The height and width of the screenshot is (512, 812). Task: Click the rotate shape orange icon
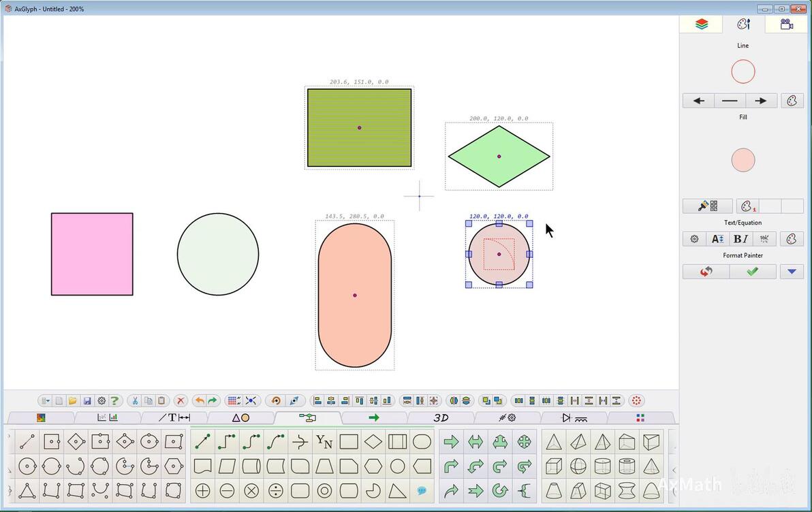tap(276, 401)
